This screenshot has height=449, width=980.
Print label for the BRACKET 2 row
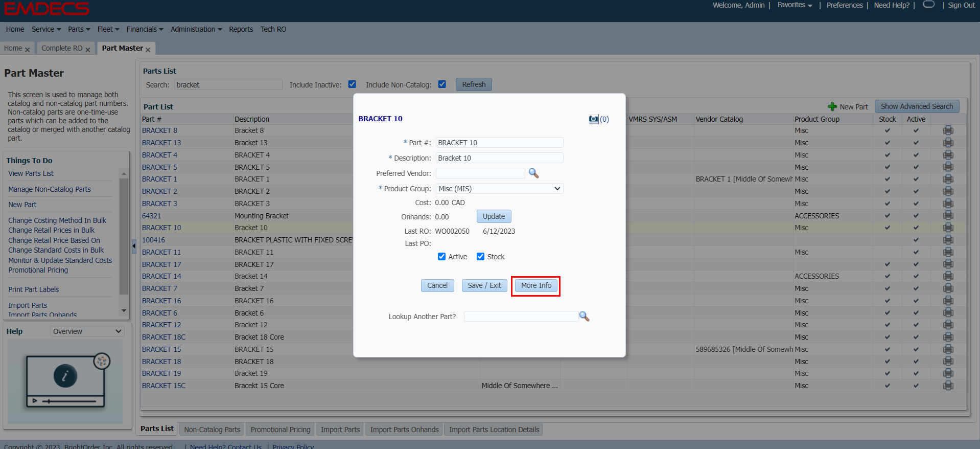pos(948,191)
